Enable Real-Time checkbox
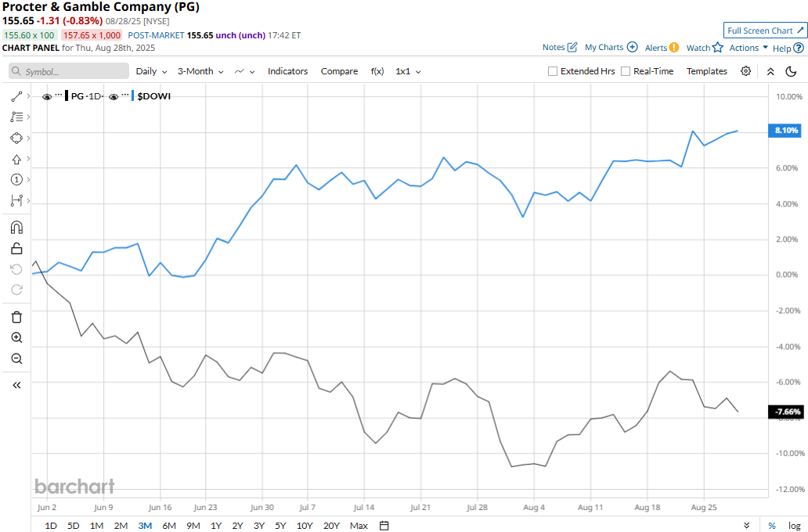This screenshot has height=532, width=808. pyautogui.click(x=626, y=71)
